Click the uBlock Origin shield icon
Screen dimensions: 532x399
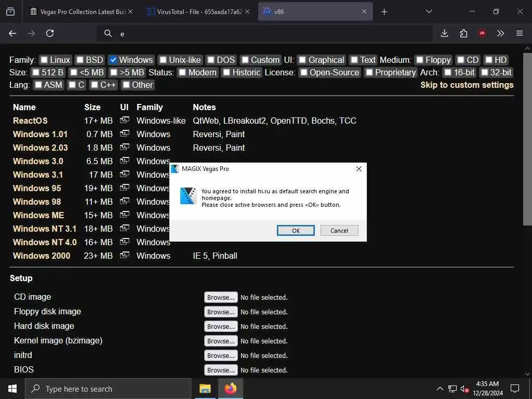482,33
